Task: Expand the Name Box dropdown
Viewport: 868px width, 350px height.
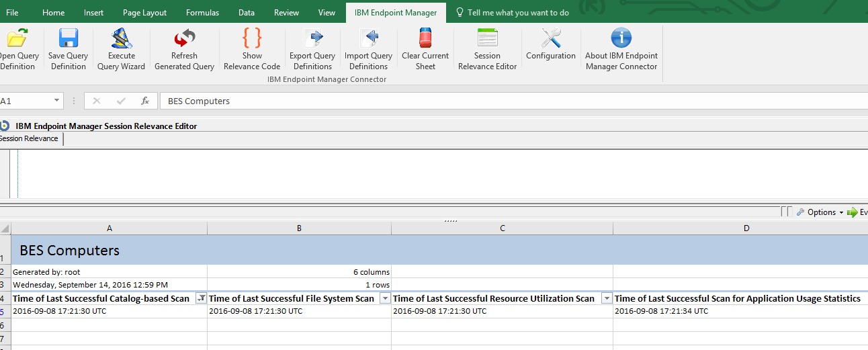Action: [56, 101]
